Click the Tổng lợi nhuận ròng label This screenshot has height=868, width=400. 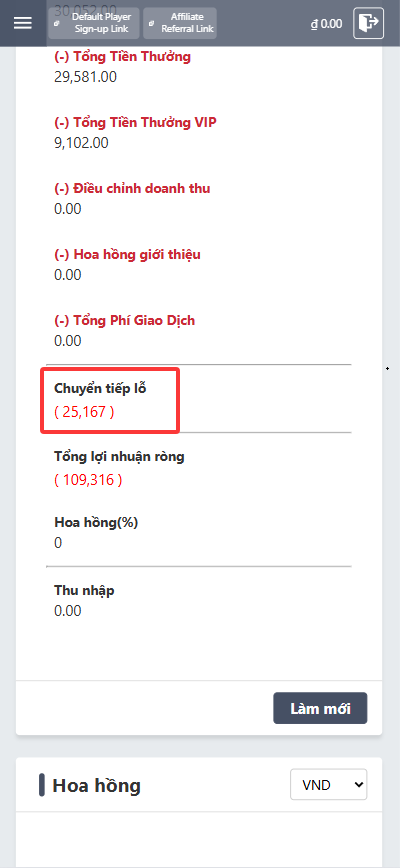point(120,457)
